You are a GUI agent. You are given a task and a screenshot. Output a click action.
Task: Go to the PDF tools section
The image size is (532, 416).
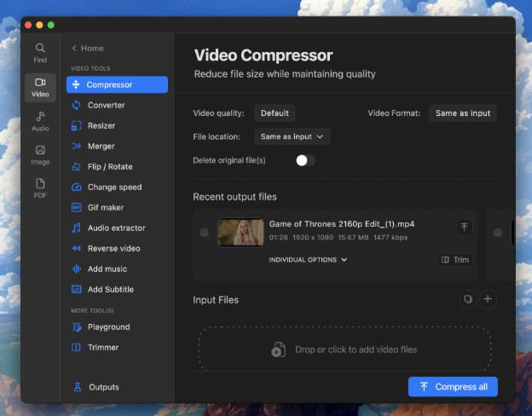pos(40,188)
